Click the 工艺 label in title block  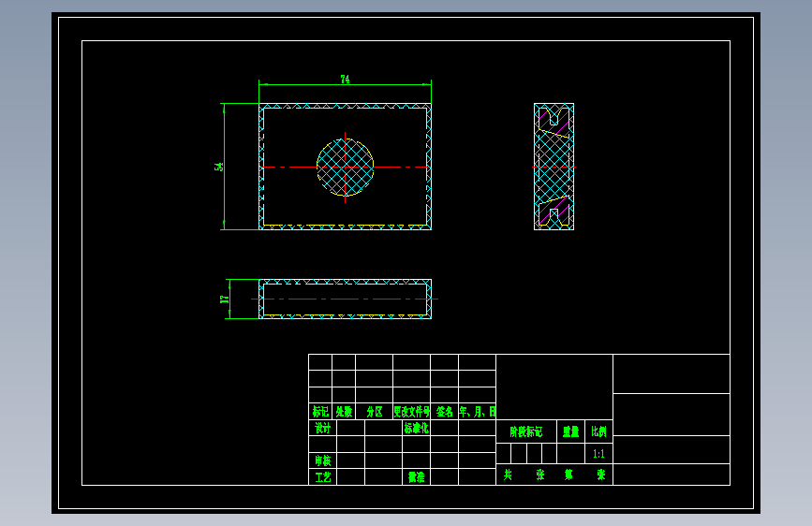coord(322,476)
